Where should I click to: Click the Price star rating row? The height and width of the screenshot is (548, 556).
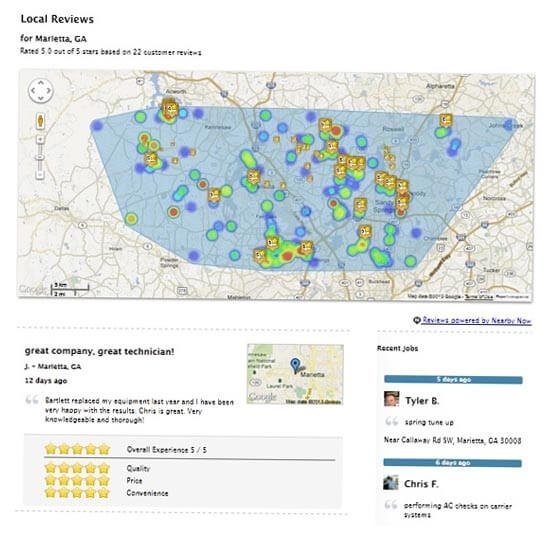(77, 480)
